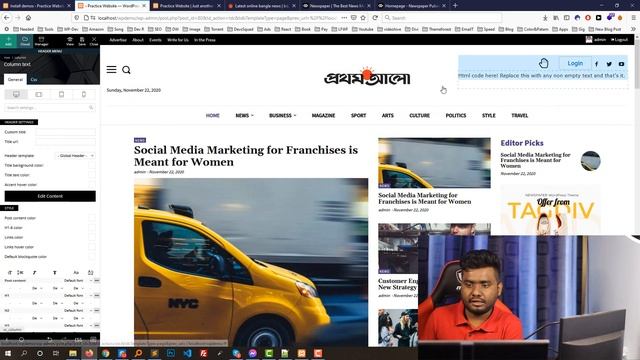Select the phone viewport icon

(84, 94)
